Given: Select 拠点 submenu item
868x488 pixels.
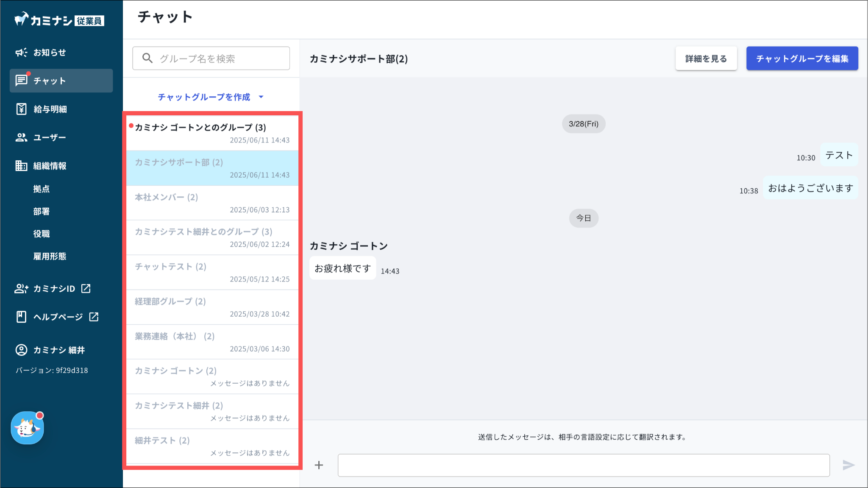Looking at the screenshot, I should [x=42, y=189].
